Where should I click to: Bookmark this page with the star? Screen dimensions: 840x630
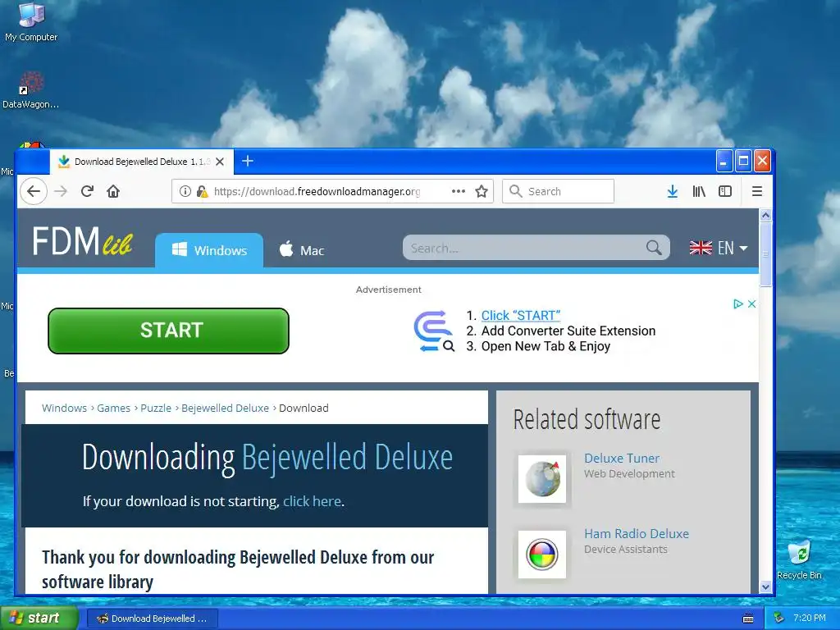(x=482, y=191)
